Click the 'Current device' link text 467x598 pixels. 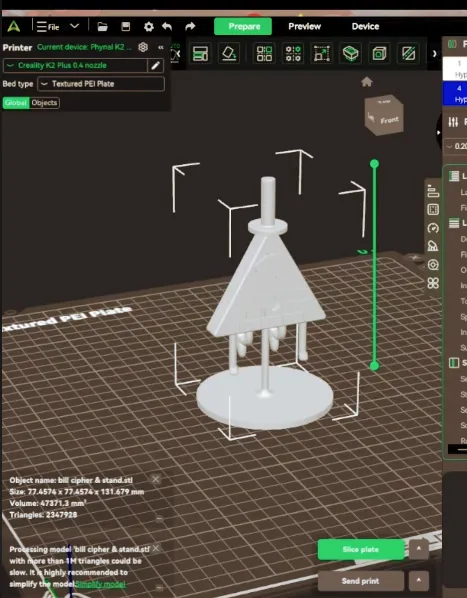coord(84,47)
